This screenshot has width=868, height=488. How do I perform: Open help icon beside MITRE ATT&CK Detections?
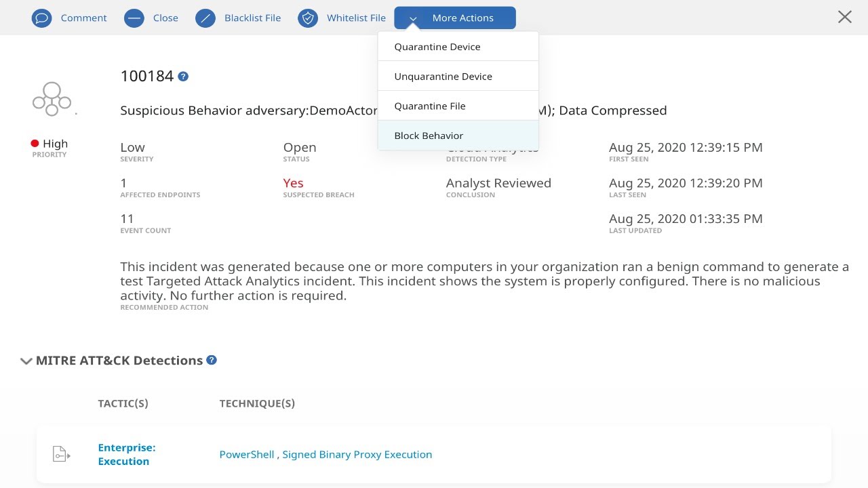click(212, 360)
